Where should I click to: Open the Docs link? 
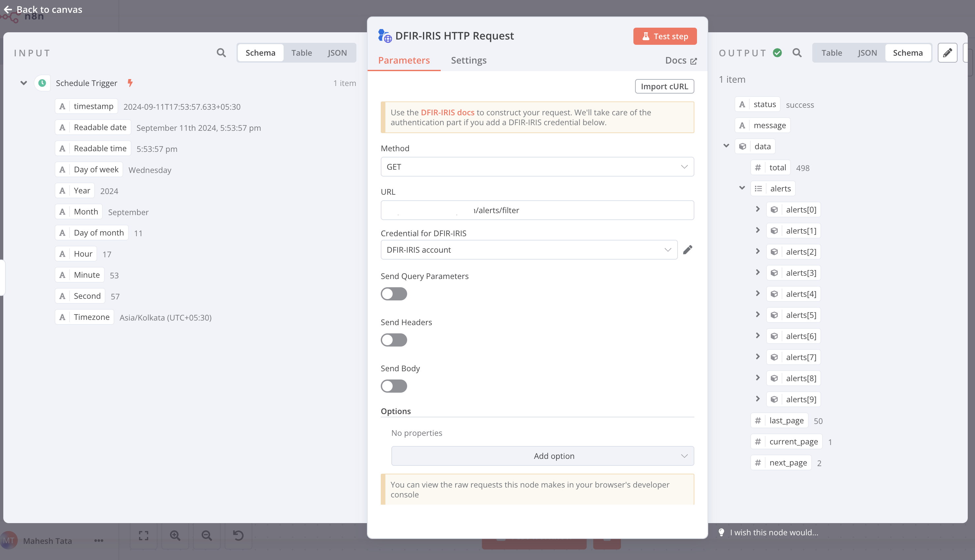pos(681,60)
